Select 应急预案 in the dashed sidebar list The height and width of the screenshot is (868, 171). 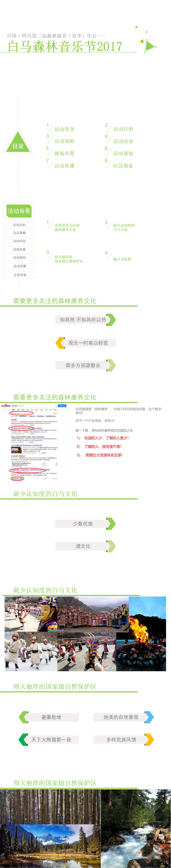pyautogui.click(x=19, y=275)
